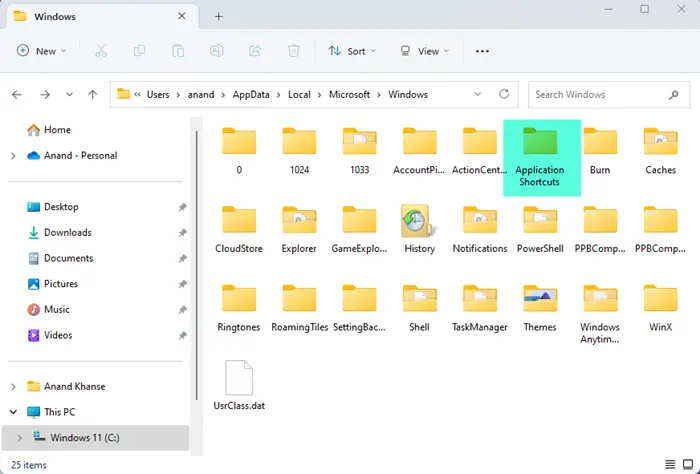
Task: Click Microsoft in the address path
Action: click(350, 95)
